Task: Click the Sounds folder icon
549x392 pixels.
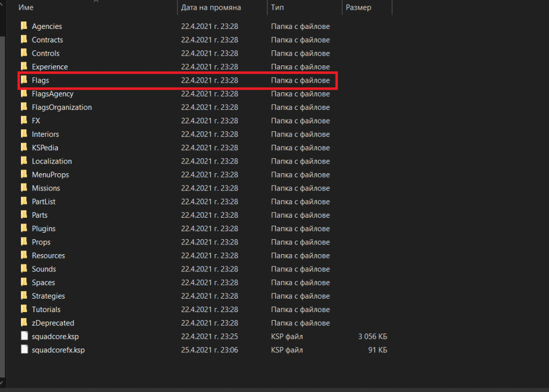Action: pos(24,269)
